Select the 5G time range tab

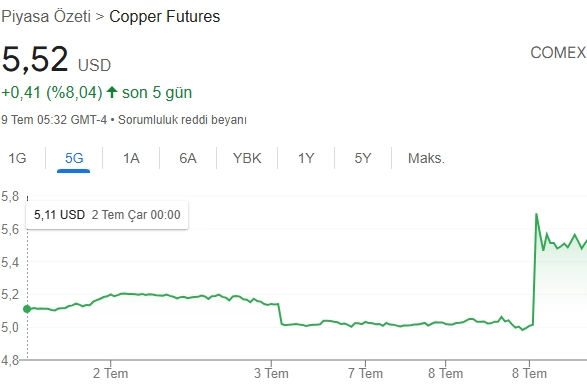(74, 158)
